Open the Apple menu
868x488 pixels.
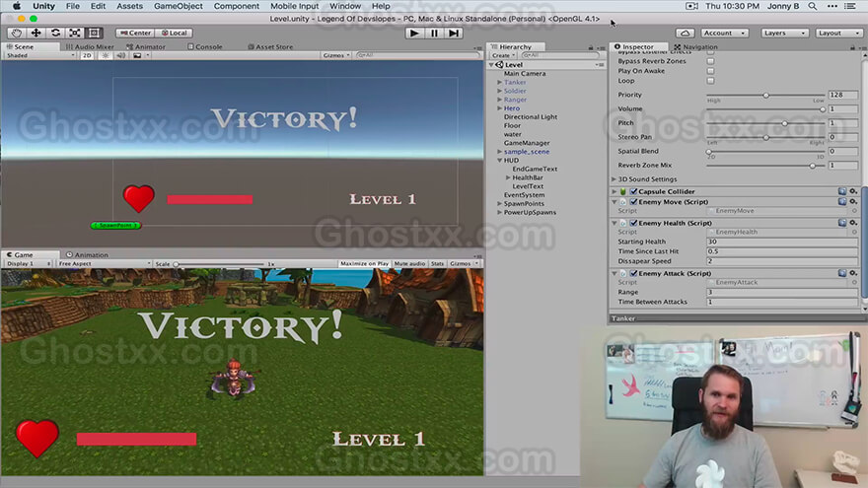coord(17,6)
